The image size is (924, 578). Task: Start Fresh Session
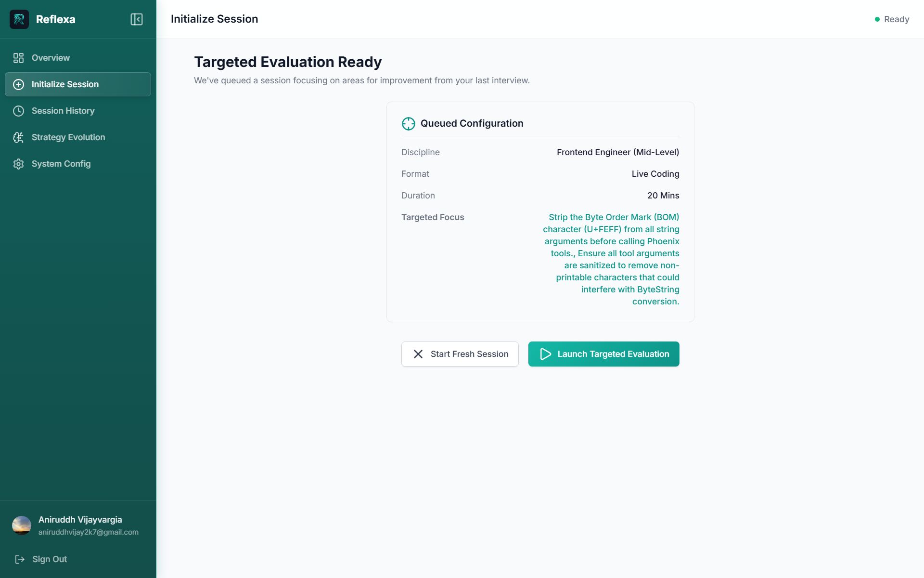pos(460,354)
